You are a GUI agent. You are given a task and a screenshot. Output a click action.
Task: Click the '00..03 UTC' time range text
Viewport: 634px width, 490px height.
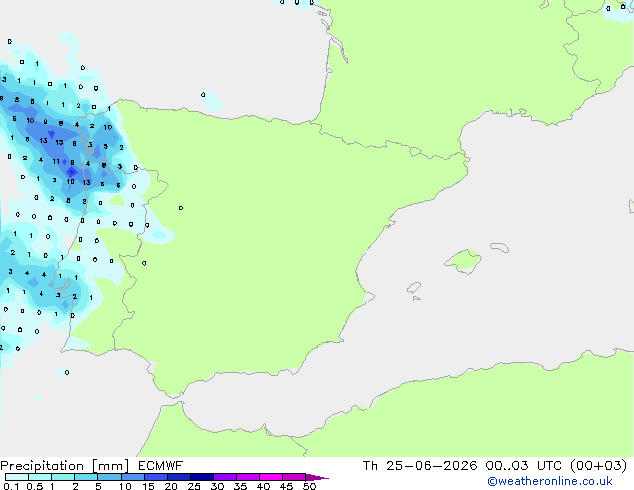[x=523, y=466]
